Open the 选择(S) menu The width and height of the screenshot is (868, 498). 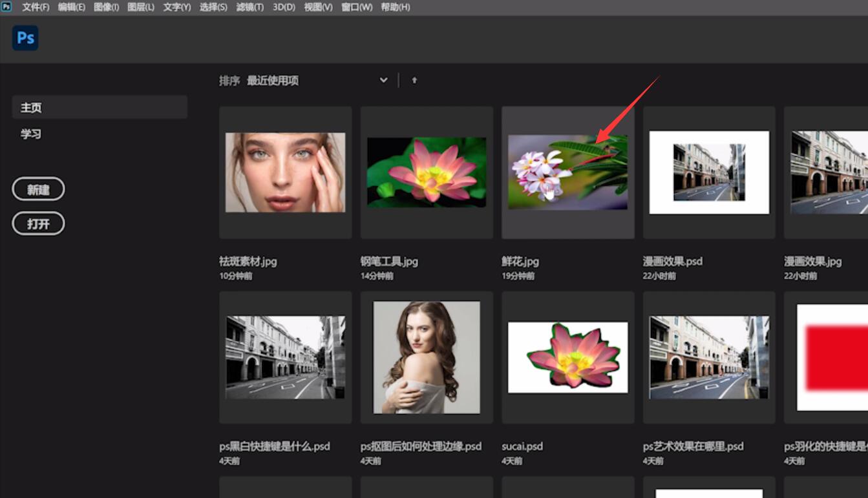[x=213, y=7]
